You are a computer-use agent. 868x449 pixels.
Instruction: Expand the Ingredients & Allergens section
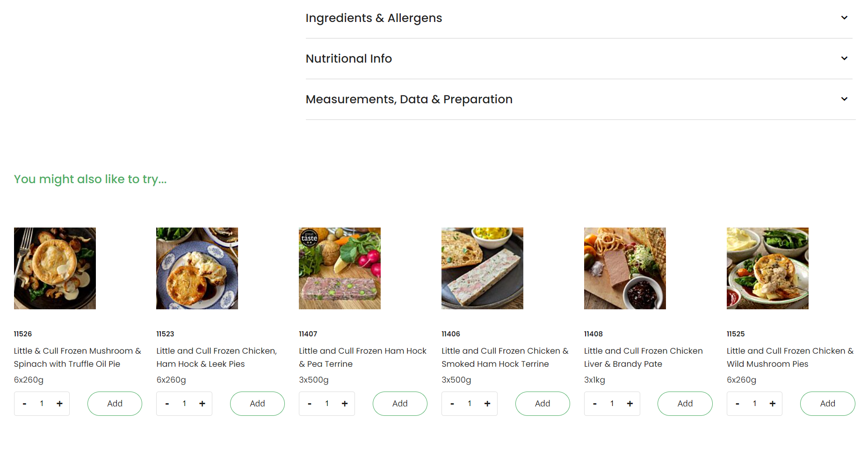pyautogui.click(x=844, y=18)
